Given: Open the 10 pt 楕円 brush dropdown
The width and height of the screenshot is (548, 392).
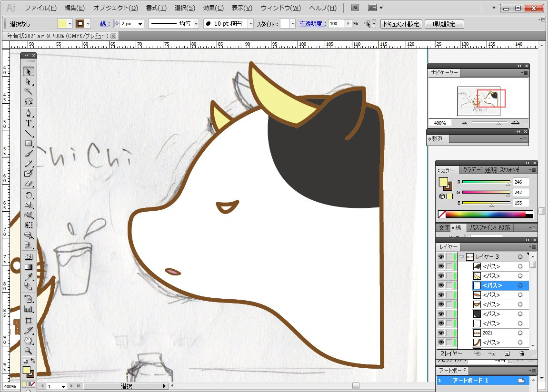Looking at the screenshot, I should 250,24.
